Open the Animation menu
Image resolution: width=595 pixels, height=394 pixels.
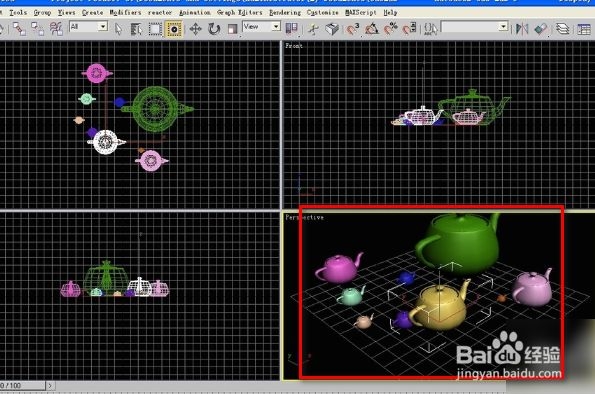(x=195, y=13)
